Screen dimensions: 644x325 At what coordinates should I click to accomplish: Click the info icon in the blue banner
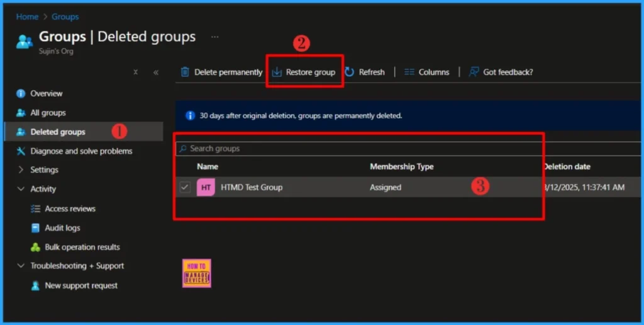tap(190, 116)
